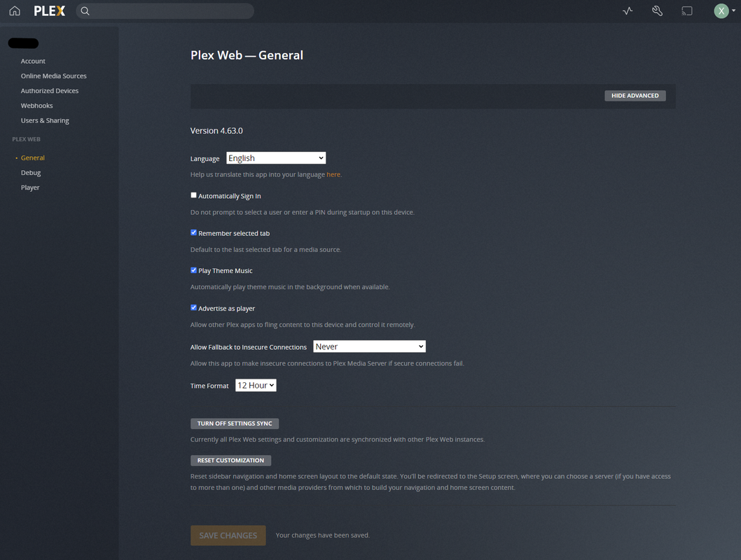Click the Save Changes button
This screenshot has width=741, height=560.
(228, 535)
